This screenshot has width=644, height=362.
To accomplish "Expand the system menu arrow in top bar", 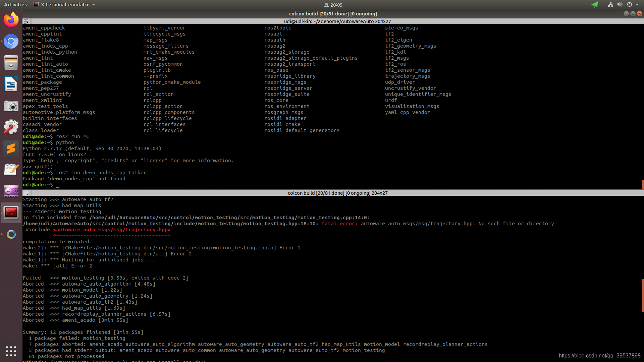I will tap(637, 5).
